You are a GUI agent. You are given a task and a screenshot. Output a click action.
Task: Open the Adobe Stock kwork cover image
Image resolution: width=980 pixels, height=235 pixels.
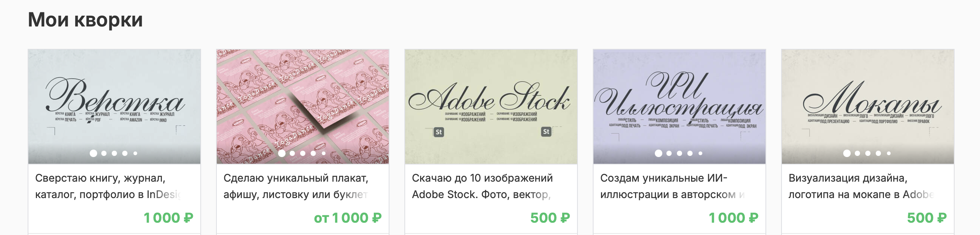pyautogui.click(x=491, y=106)
